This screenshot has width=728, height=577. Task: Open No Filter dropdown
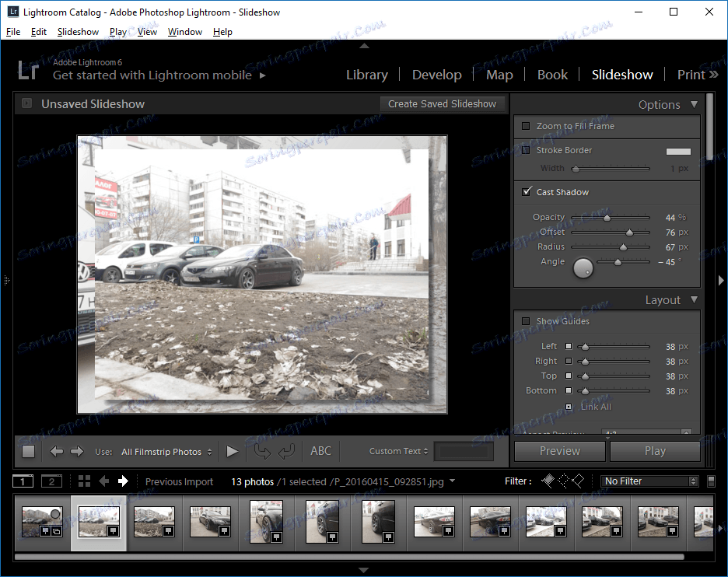pos(649,481)
